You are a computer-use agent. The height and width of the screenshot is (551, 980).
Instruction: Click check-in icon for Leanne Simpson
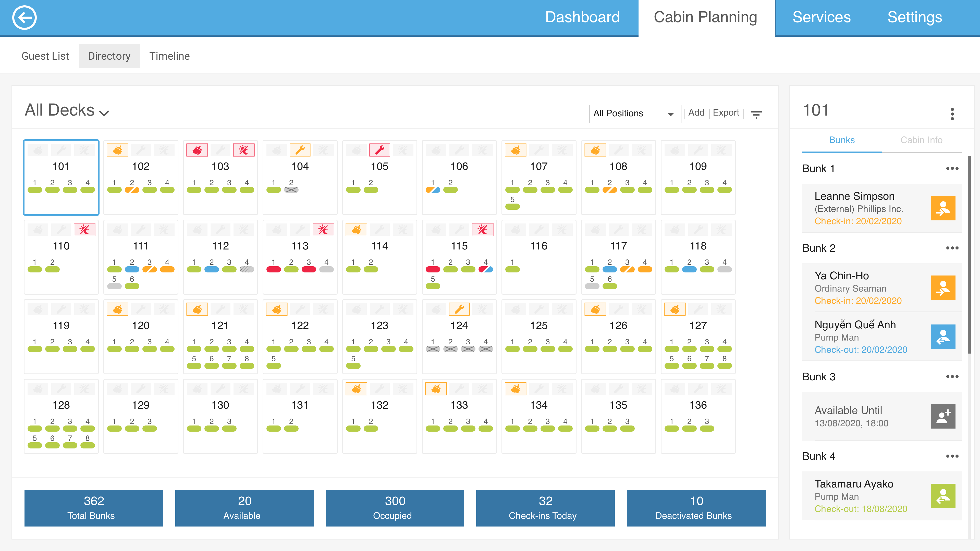(x=943, y=208)
